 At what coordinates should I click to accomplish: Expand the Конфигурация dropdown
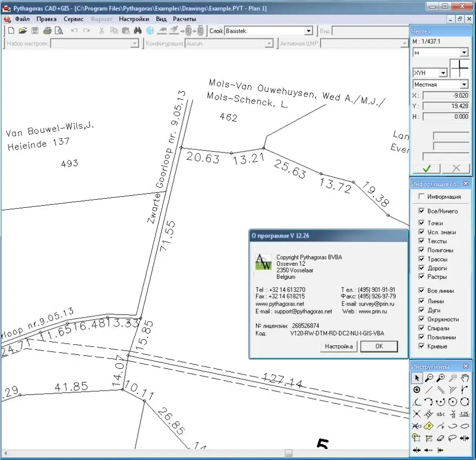pyautogui.click(x=269, y=43)
